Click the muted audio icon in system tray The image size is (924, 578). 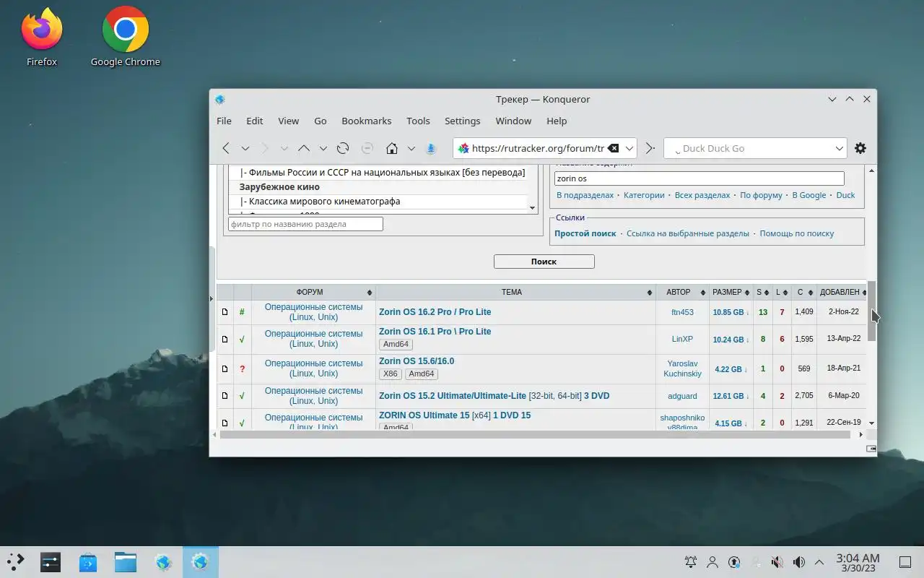coord(777,561)
